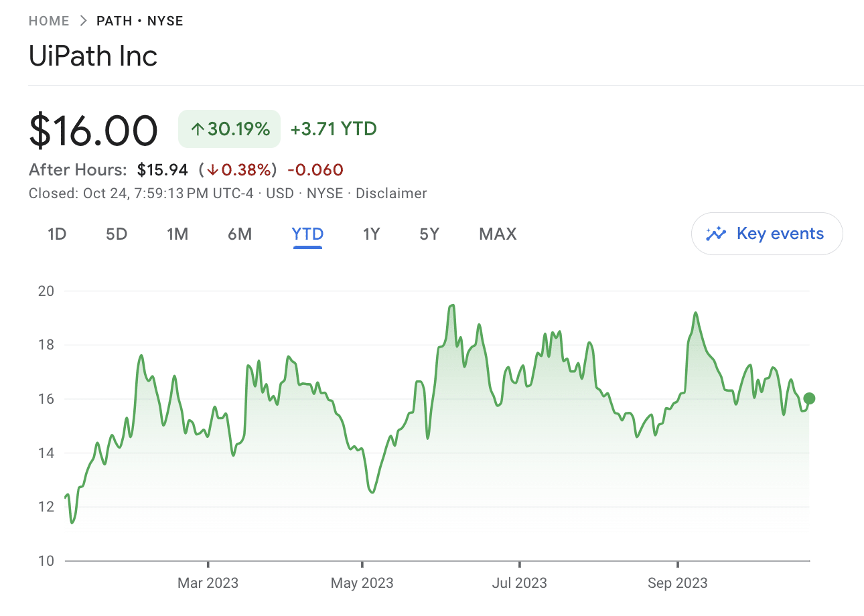This screenshot has width=864, height=616.
Task: Click the +3.71 YTD change text
Action: pos(334,129)
